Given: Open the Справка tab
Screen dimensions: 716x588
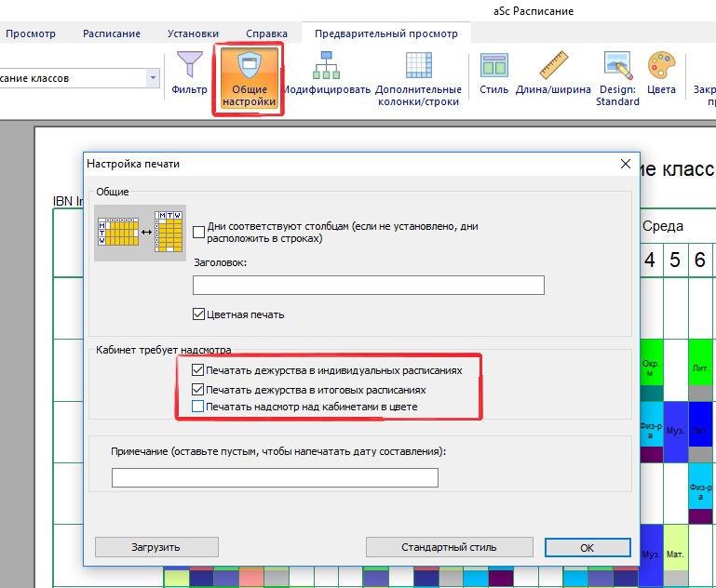Looking at the screenshot, I should point(266,33).
